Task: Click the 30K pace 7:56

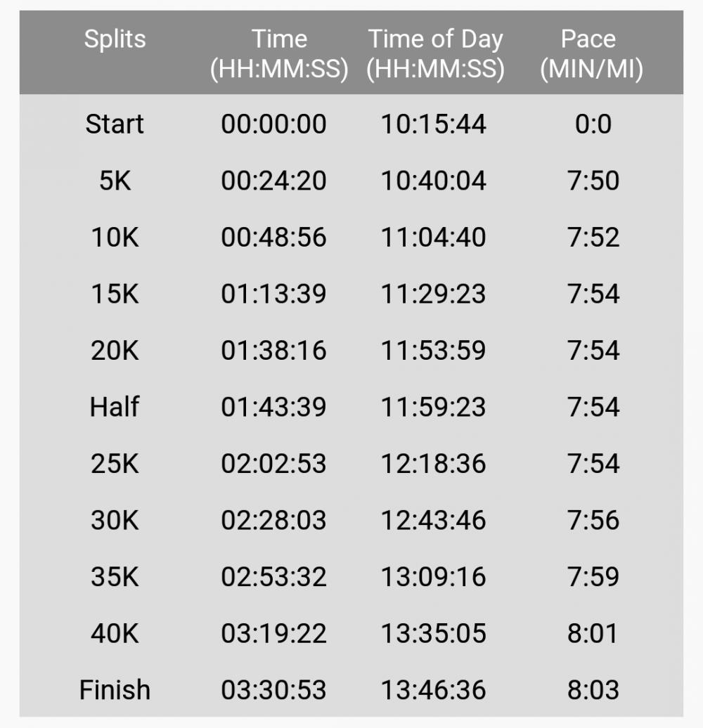Action: point(593,520)
